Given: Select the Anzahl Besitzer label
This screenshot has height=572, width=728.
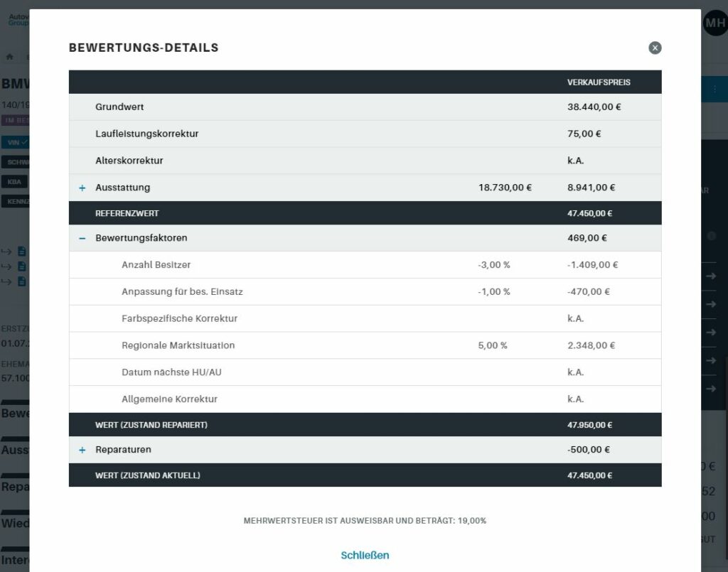Looking at the screenshot, I should (x=156, y=265).
